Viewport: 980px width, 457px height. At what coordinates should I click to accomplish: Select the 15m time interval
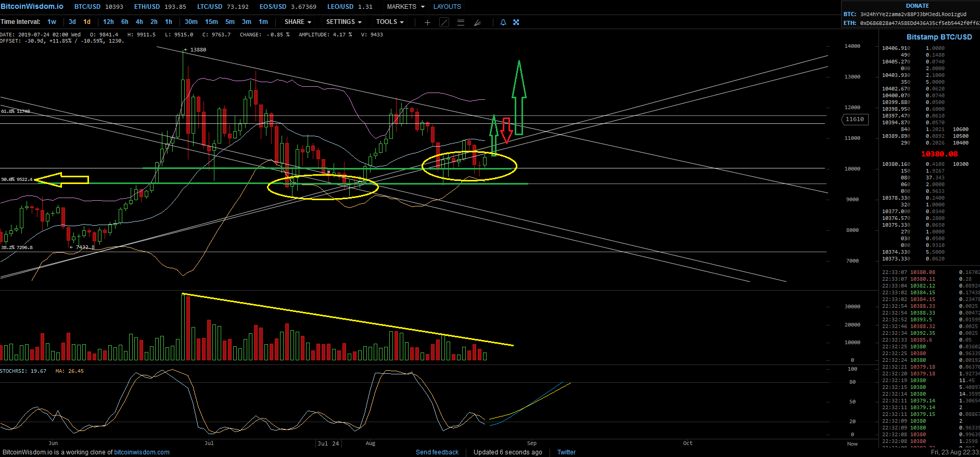pos(211,22)
